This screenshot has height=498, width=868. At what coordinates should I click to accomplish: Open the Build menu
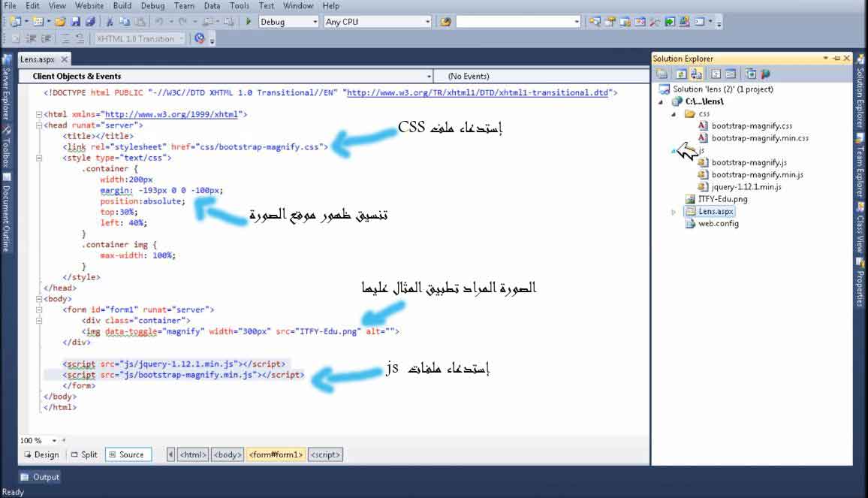click(122, 5)
